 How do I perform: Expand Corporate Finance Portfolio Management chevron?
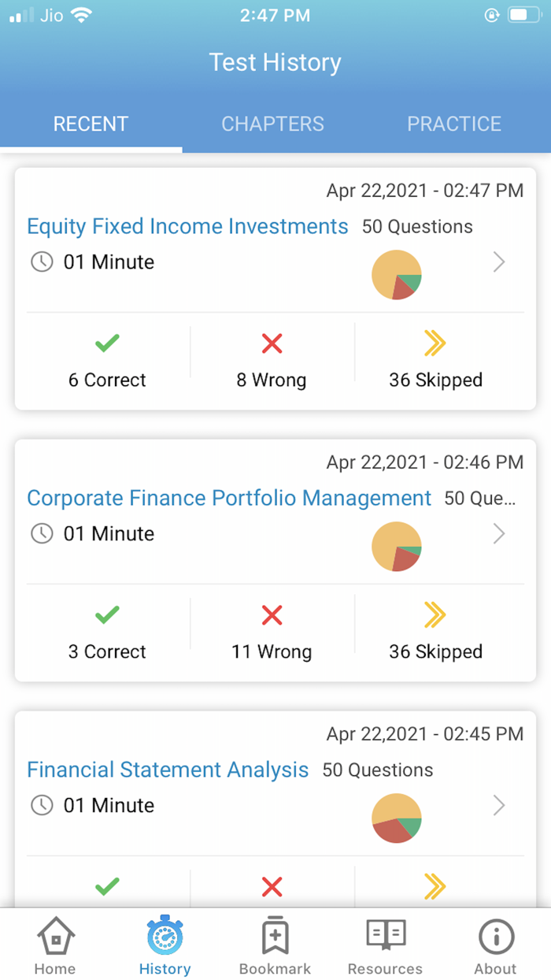click(498, 534)
